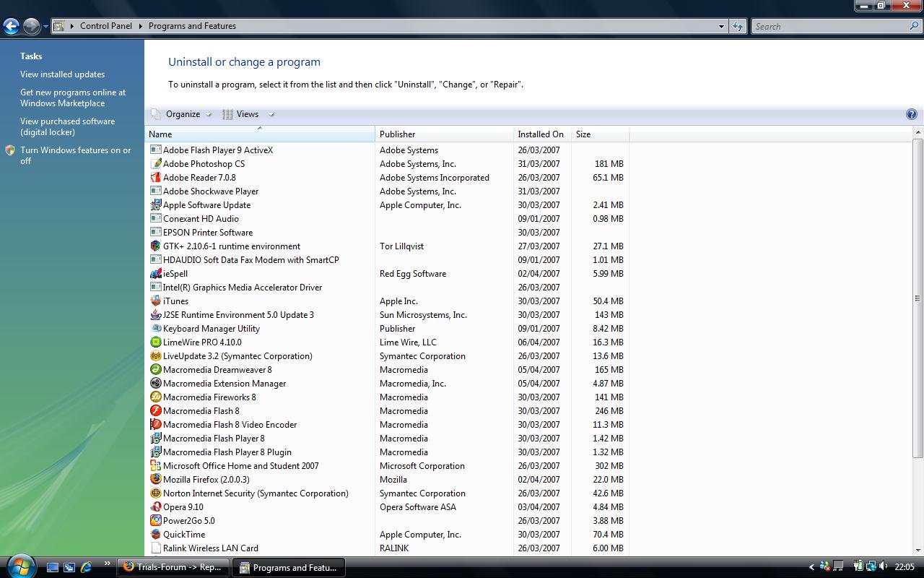Click the Microsoft Office Home and Student icon
Screen dimensions: 924x578
[x=155, y=466]
